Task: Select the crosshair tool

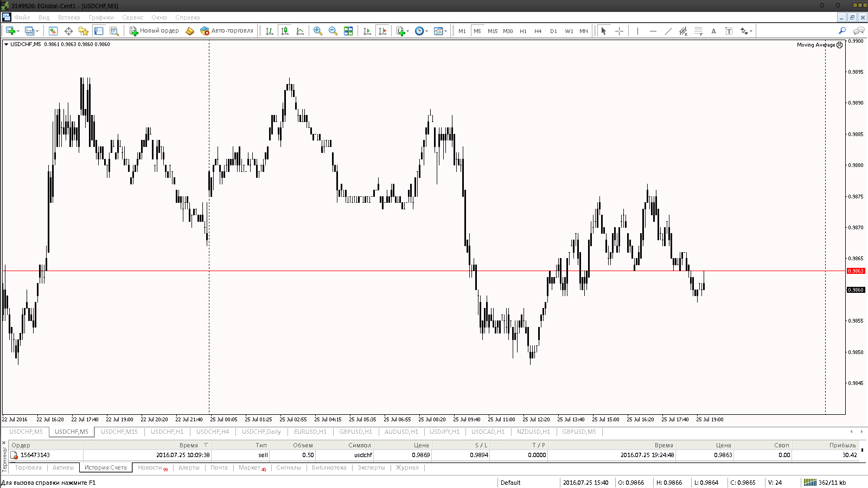Action: [x=619, y=31]
